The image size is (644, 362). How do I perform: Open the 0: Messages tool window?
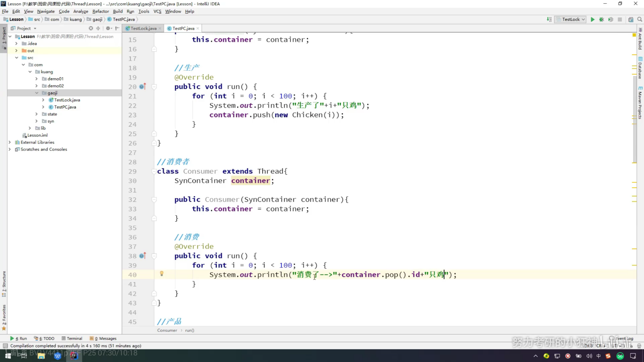tap(103, 338)
